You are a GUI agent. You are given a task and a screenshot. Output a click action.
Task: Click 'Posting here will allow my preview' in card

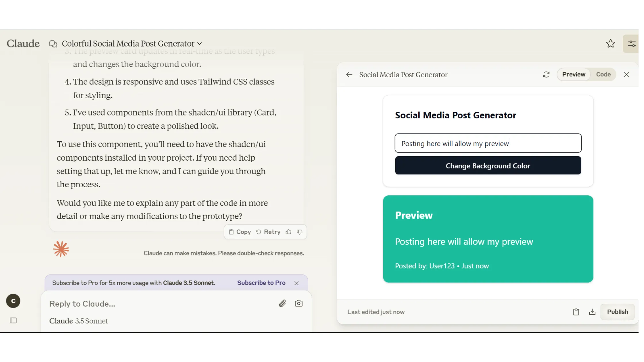[464, 242]
